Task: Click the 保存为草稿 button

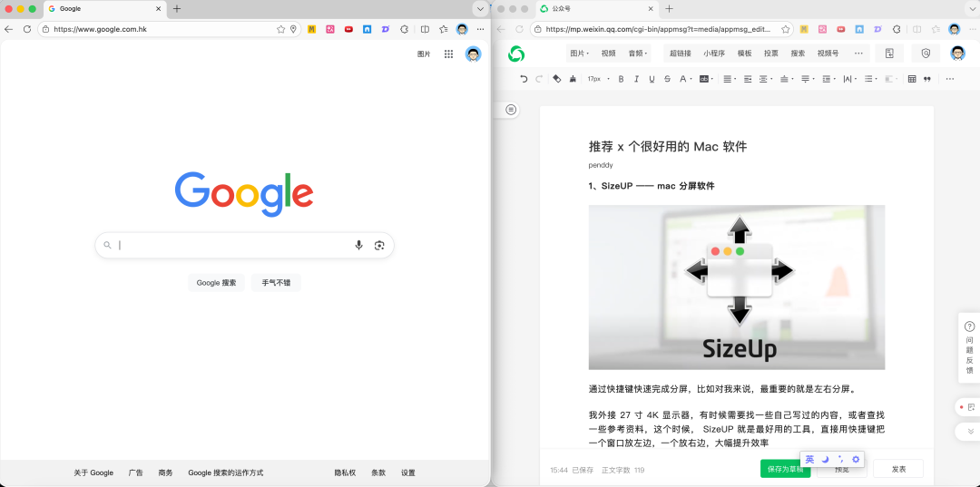Action: (x=785, y=469)
